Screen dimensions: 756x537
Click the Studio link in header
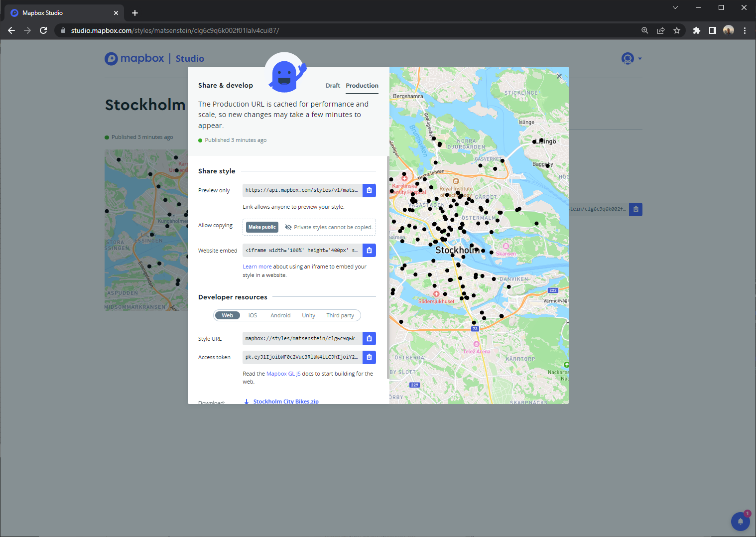pos(190,59)
